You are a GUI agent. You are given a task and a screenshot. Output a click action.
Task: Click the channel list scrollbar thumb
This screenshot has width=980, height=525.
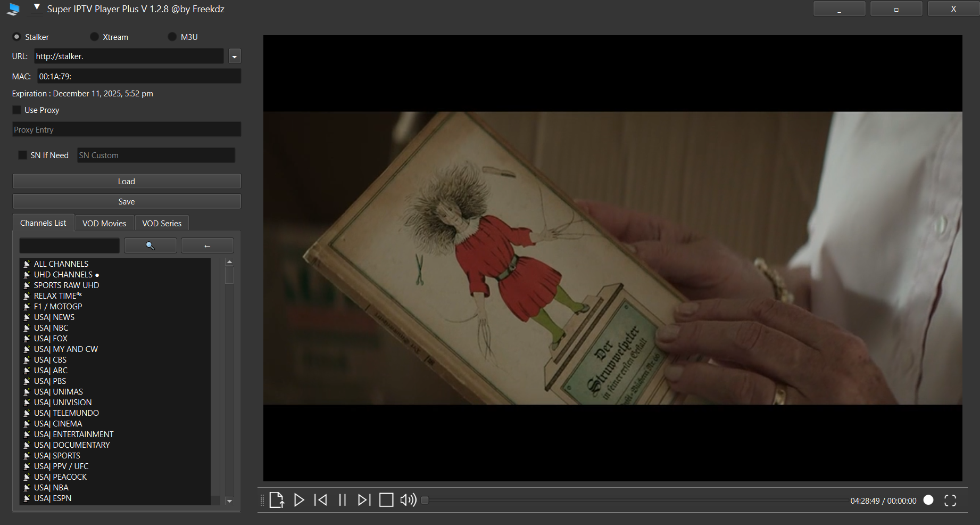click(229, 275)
